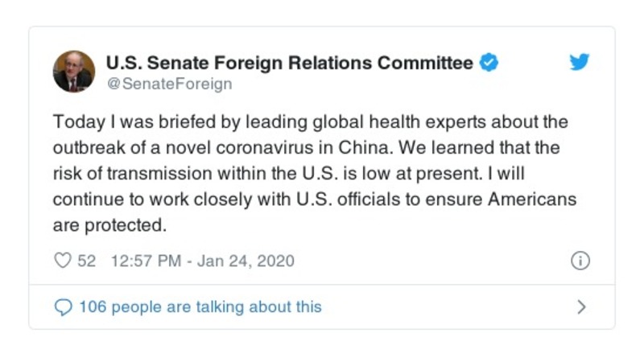Click the reply speech bubble icon
Viewport: 644px width, 358px height.
[x=63, y=307]
